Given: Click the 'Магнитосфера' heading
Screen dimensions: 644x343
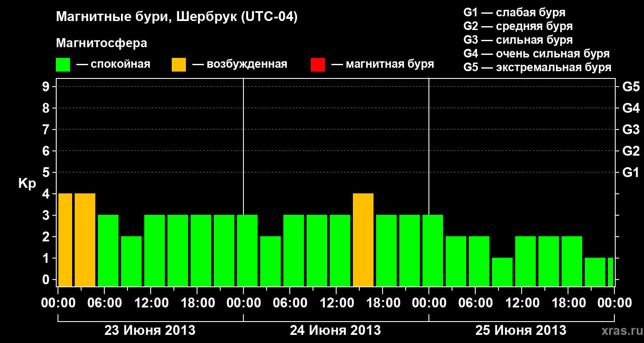Looking at the screenshot, I should click(x=102, y=43).
